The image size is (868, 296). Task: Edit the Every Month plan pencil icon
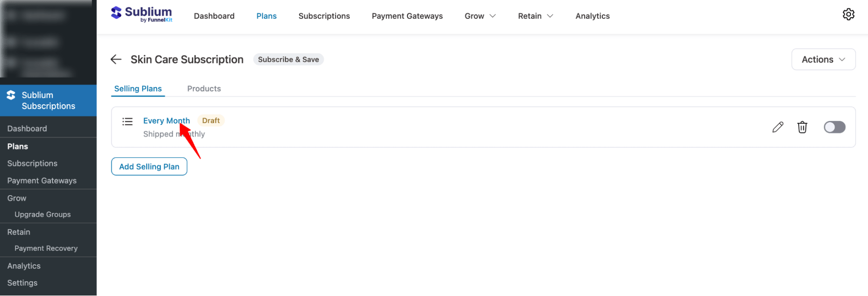pyautogui.click(x=778, y=127)
